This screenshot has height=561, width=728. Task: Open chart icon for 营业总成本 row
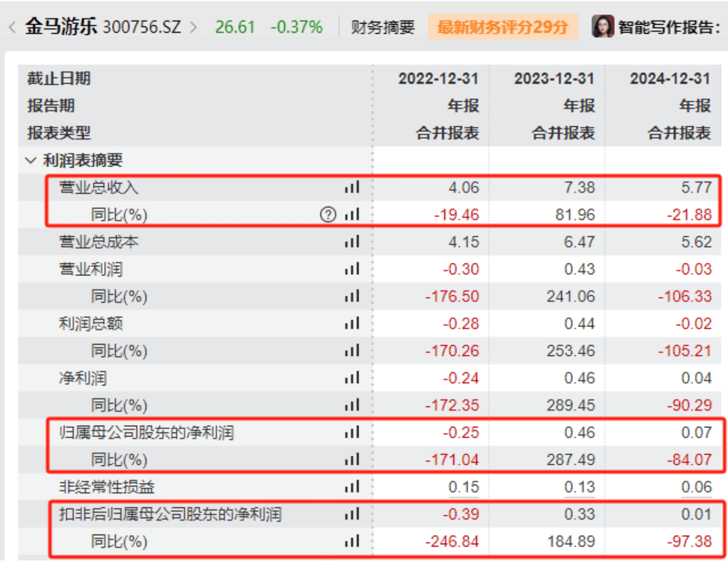click(352, 242)
